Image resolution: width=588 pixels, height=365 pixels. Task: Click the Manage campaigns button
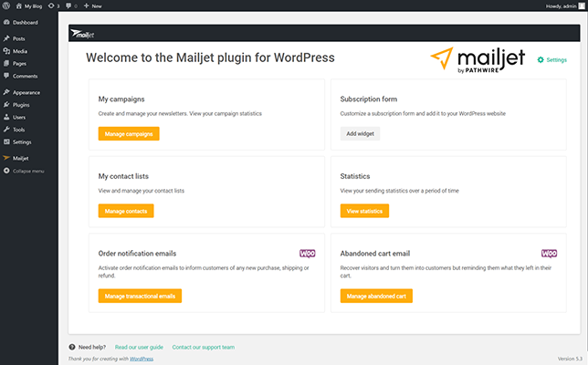(x=129, y=134)
